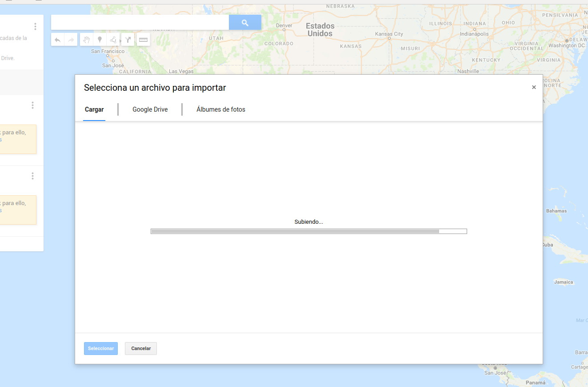Switch to the Google Drive tab
The width and height of the screenshot is (588, 387).
(x=150, y=109)
